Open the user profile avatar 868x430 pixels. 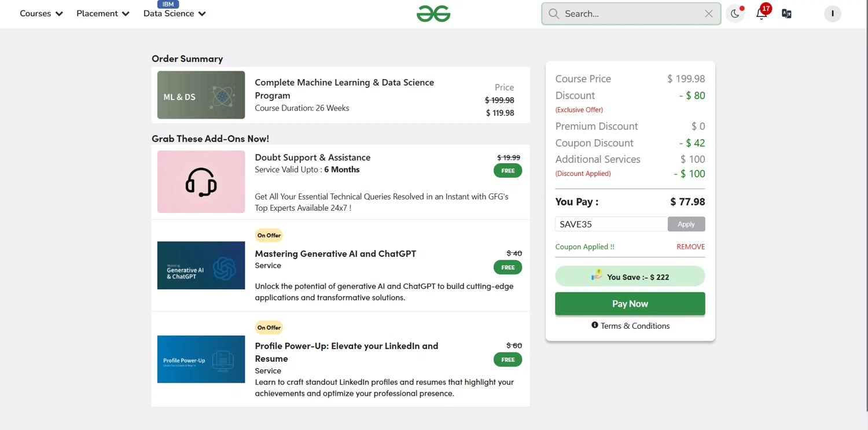[x=832, y=13]
